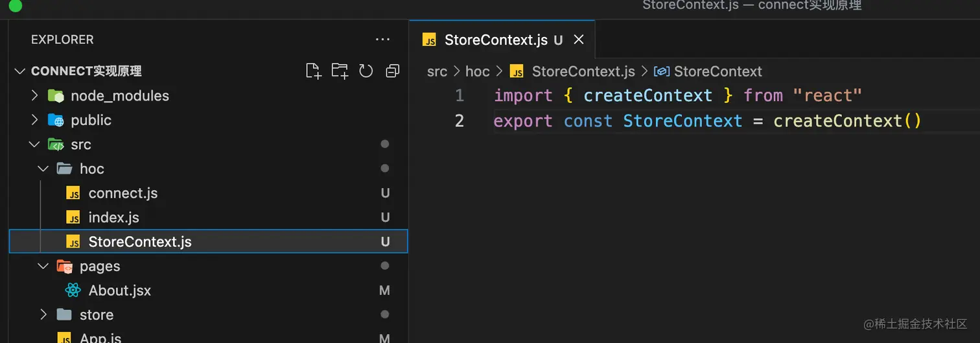This screenshot has height=343, width=980.
Task: Expand the store folder
Action: coord(43,314)
